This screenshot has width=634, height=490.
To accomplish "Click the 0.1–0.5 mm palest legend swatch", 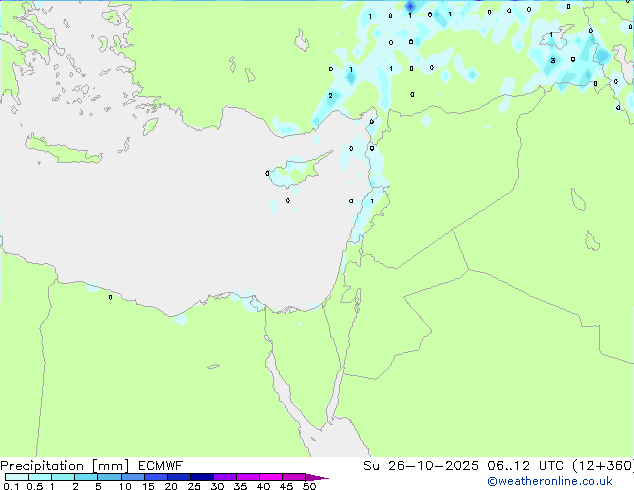I will (x=17, y=477).
